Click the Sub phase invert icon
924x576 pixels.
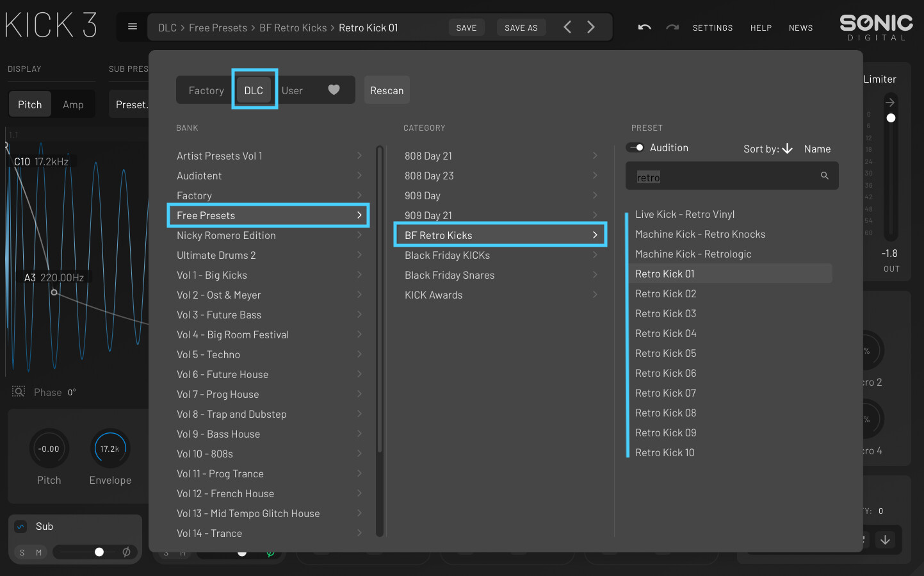127,552
